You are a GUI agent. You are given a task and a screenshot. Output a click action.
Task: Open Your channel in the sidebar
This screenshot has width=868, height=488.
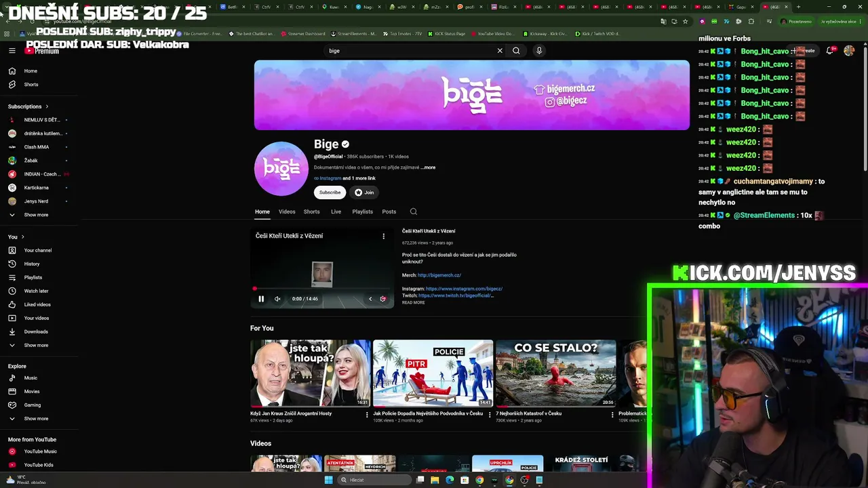tap(38, 250)
